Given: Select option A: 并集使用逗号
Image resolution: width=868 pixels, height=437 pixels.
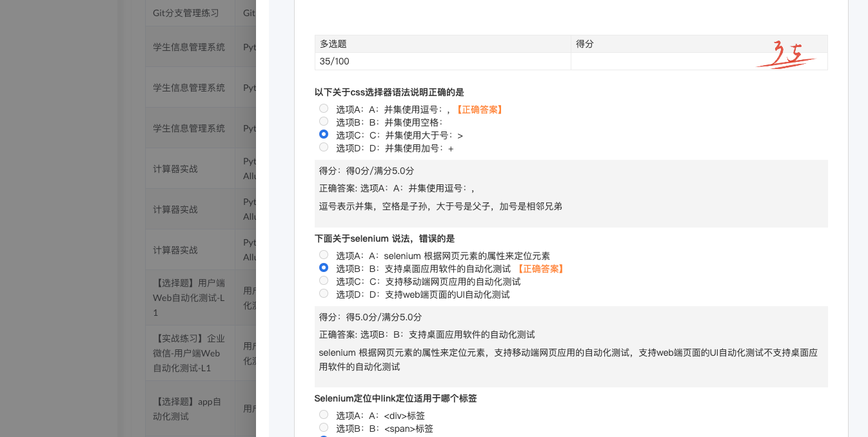Looking at the screenshot, I should [324, 109].
